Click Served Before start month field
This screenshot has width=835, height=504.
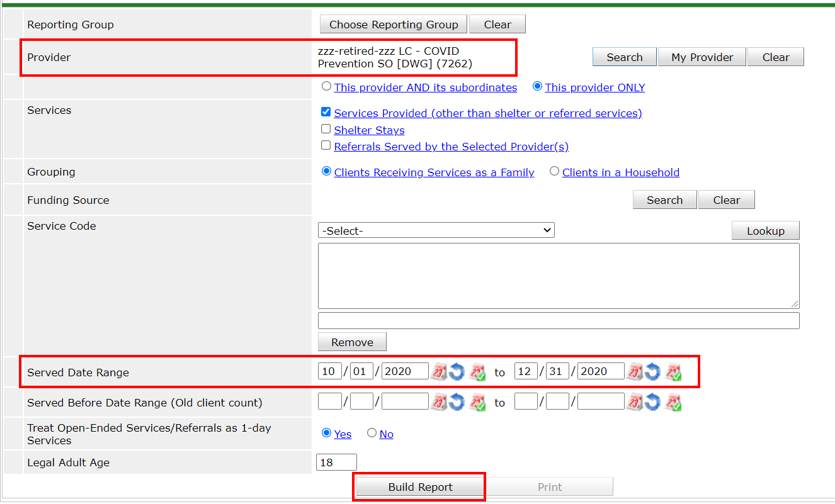pos(330,401)
